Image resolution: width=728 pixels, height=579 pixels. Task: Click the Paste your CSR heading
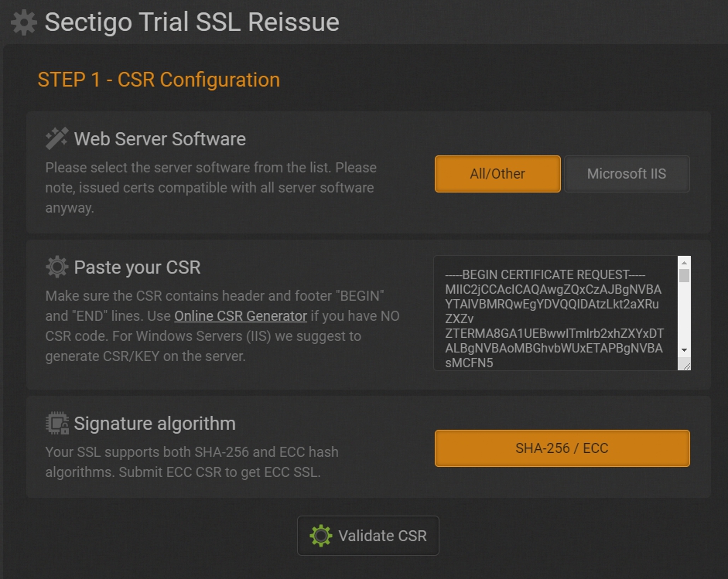click(137, 267)
